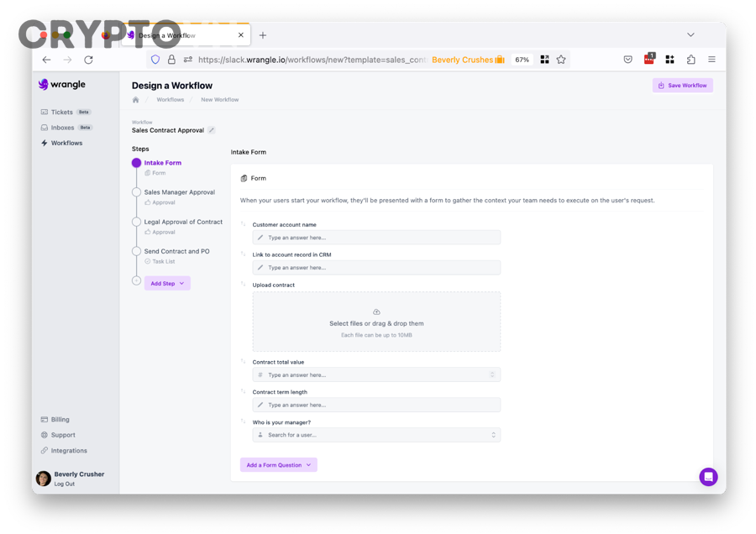This screenshot has height=534, width=756.
Task: Open the extensions puzzle piece icon
Action: [x=691, y=60]
